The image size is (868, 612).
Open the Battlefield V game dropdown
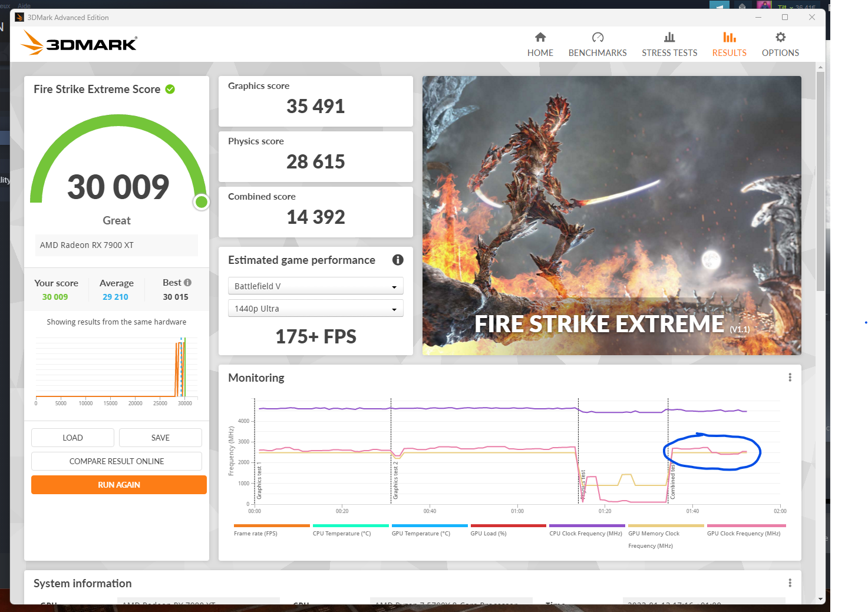point(315,286)
